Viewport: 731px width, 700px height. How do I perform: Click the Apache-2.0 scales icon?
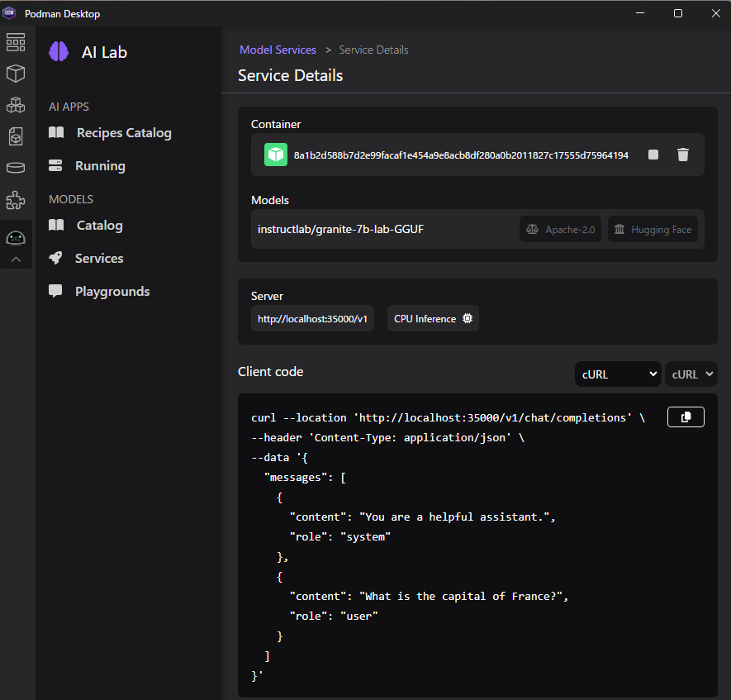coord(533,229)
